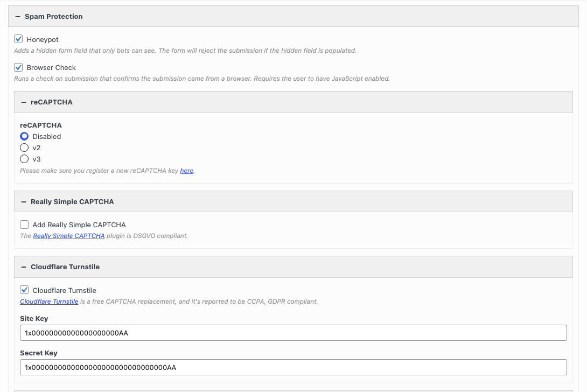Click the Browser Check description text

coord(202,79)
